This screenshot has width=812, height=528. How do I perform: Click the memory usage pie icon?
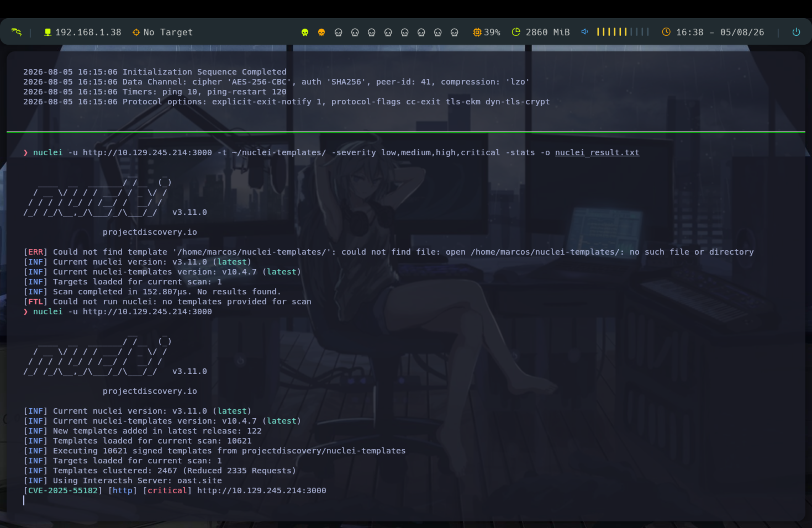pos(516,32)
